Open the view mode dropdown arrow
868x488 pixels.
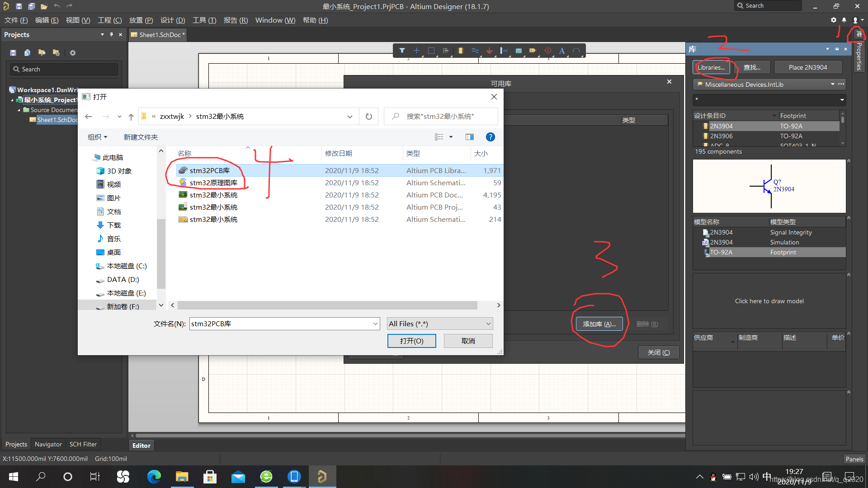click(x=451, y=137)
